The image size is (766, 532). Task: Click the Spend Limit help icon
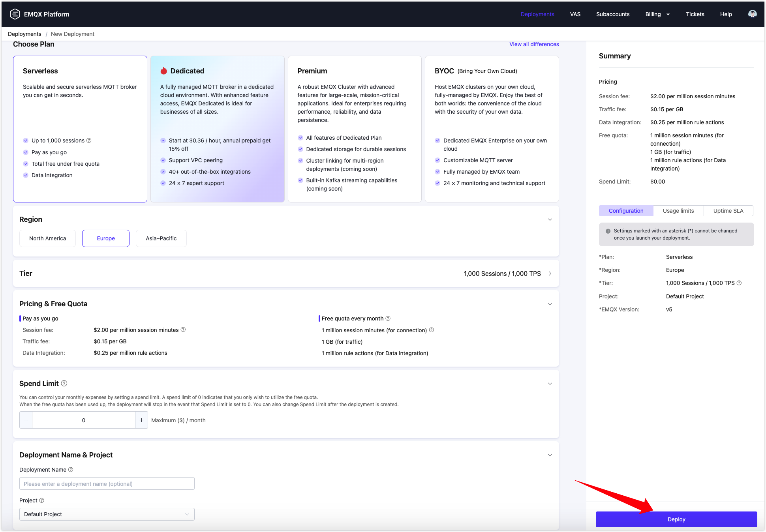[x=64, y=383]
